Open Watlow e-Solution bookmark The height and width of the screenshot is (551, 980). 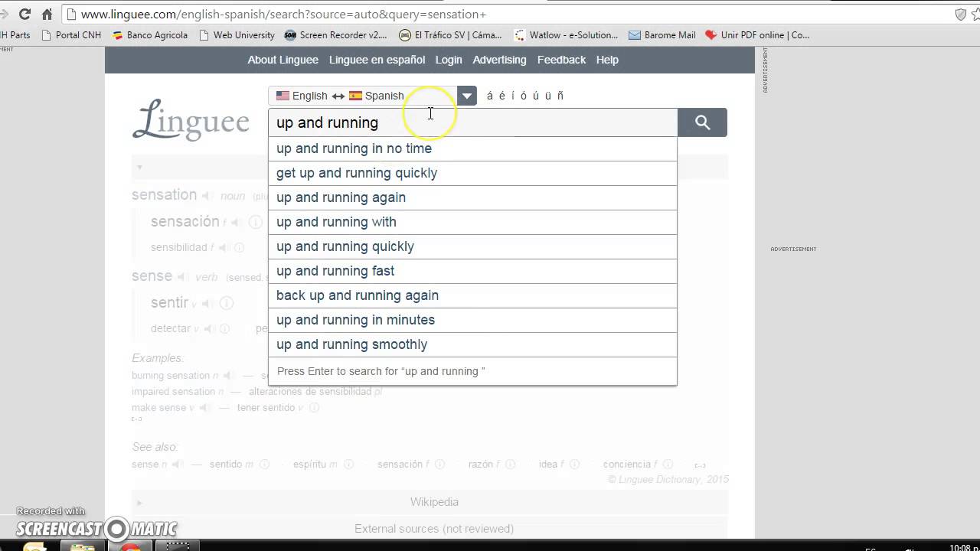tap(567, 35)
